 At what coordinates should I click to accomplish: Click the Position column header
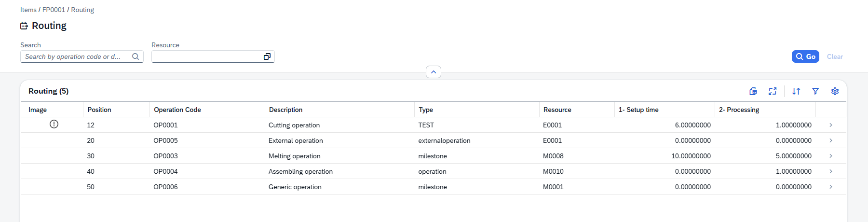point(117,110)
